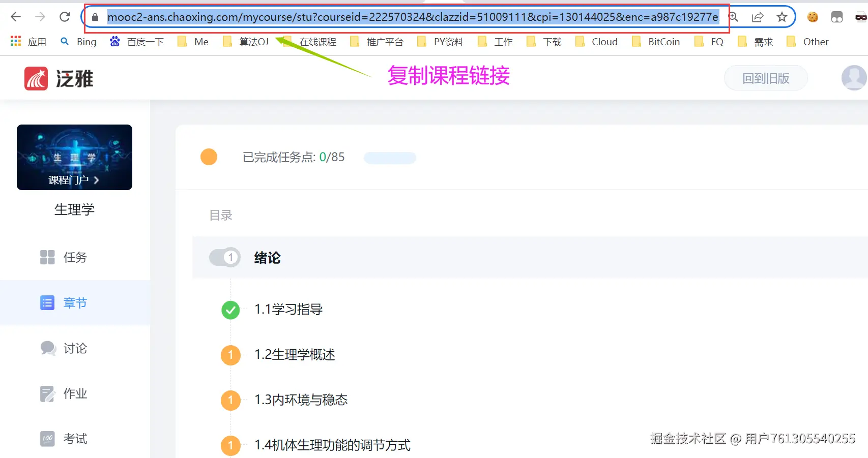Click the 作业 pencil icon

47,394
